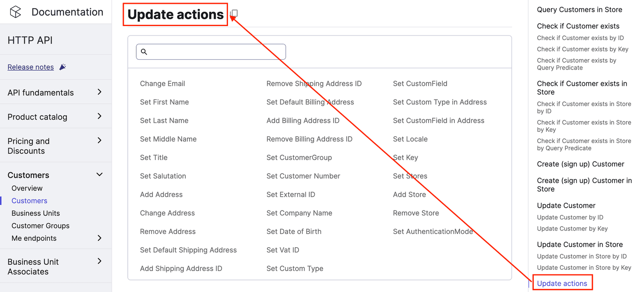Open the Customer Groups page

click(40, 225)
